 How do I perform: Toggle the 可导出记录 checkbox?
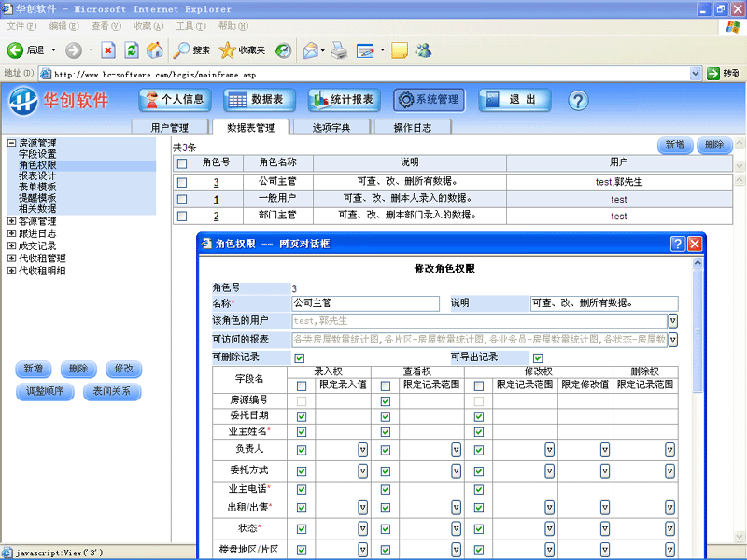[538, 357]
